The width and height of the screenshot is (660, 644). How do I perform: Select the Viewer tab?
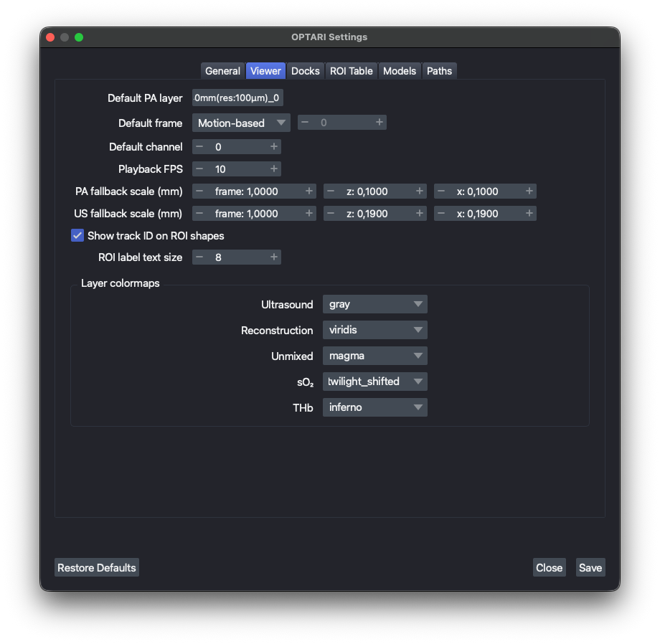click(x=265, y=71)
